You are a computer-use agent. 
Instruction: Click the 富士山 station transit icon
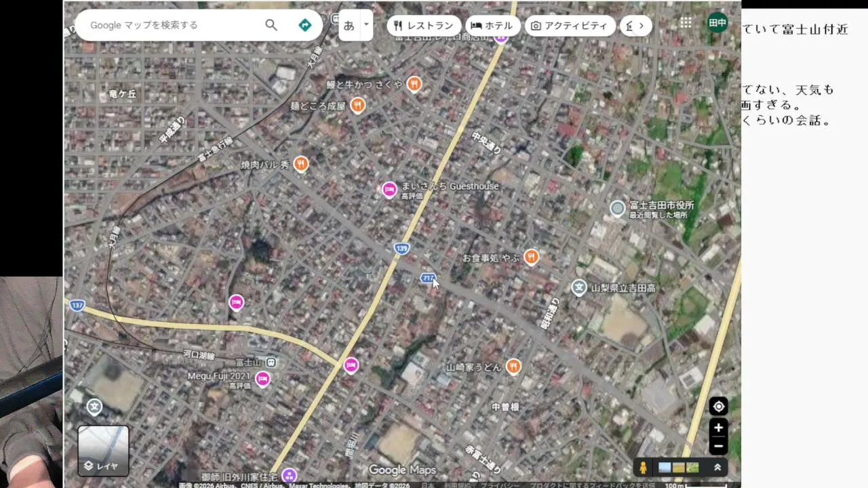(x=271, y=363)
